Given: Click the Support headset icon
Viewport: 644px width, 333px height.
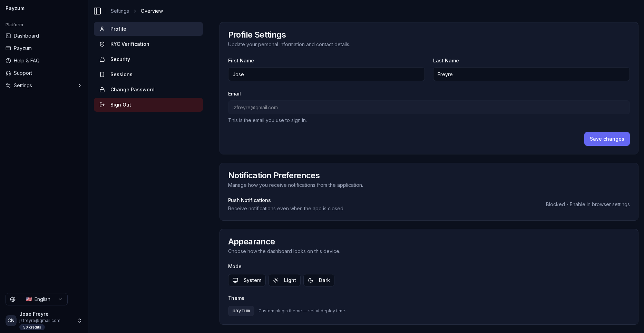Looking at the screenshot, I should point(8,73).
